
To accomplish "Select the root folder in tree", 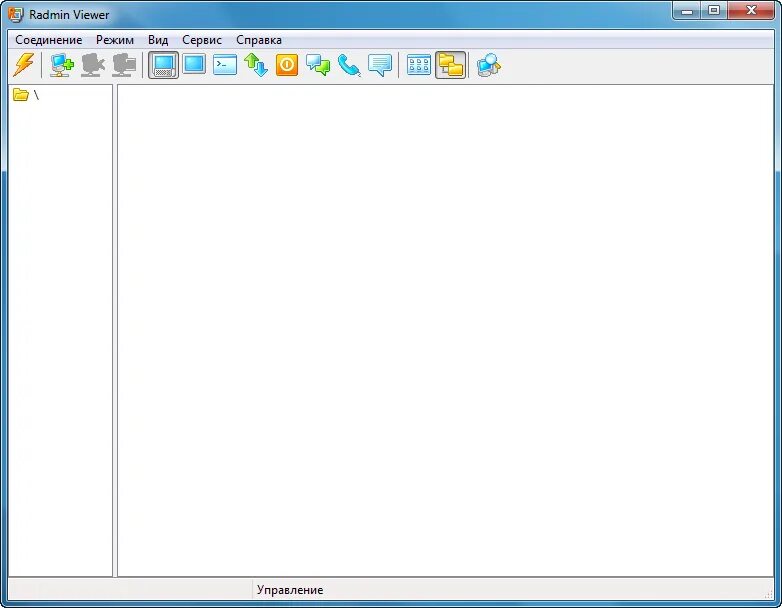I will tap(26, 95).
